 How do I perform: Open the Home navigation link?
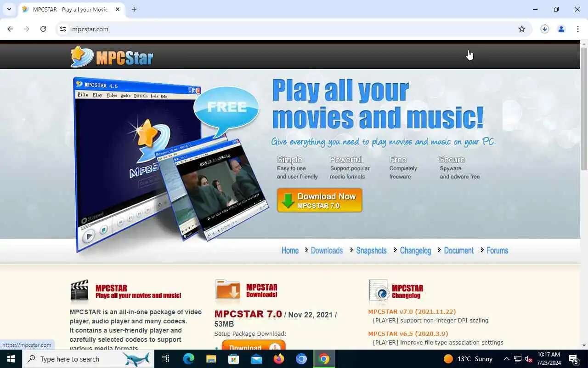tap(290, 251)
